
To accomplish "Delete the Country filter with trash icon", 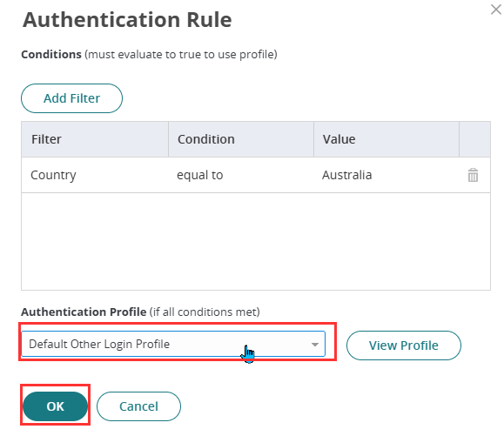I will point(473,175).
